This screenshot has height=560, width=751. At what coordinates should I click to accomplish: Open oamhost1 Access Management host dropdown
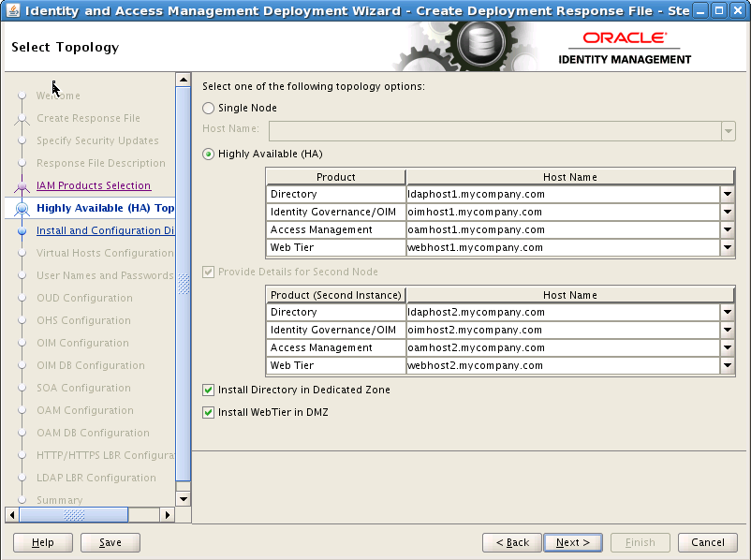tap(727, 230)
